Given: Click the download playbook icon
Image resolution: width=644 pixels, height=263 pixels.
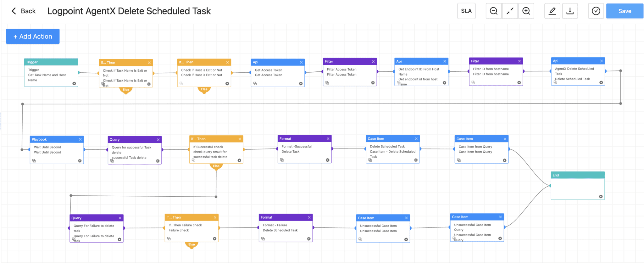Looking at the screenshot, I should pos(570,11).
